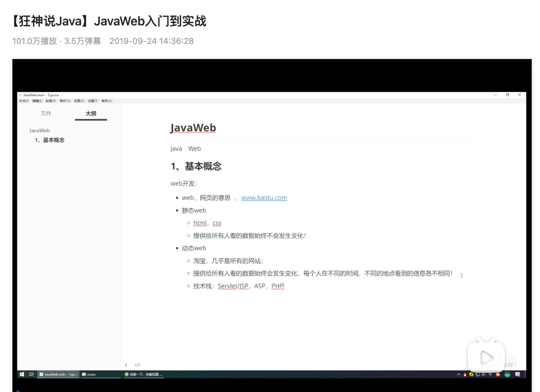Viewport: 540px width, 392px height.
Task: Open the 主题(T) menu
Action: click(93, 101)
